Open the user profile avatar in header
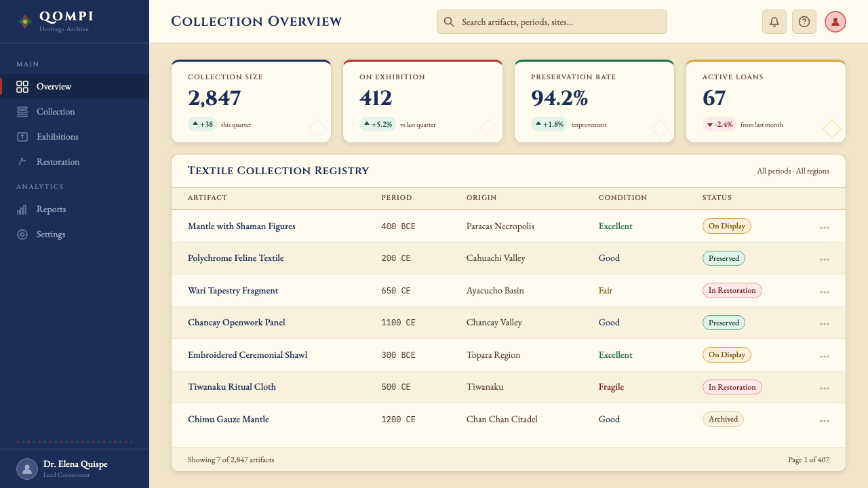 835,22
